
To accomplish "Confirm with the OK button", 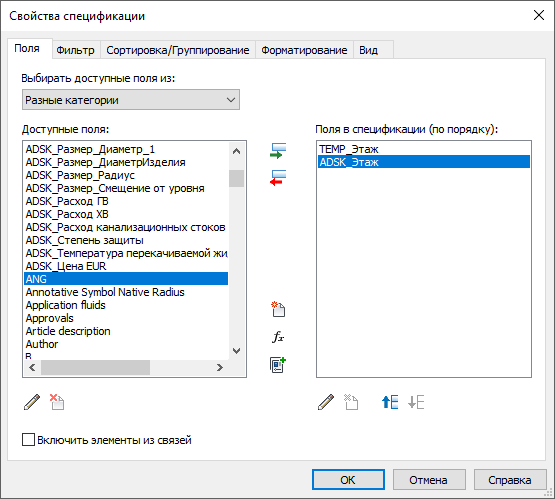I will click(x=348, y=480).
